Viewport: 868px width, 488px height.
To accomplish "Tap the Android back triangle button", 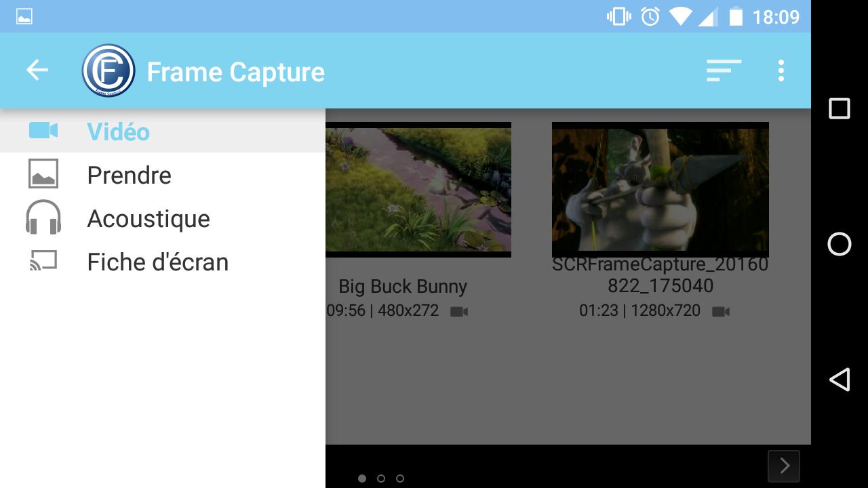I will pyautogui.click(x=840, y=380).
